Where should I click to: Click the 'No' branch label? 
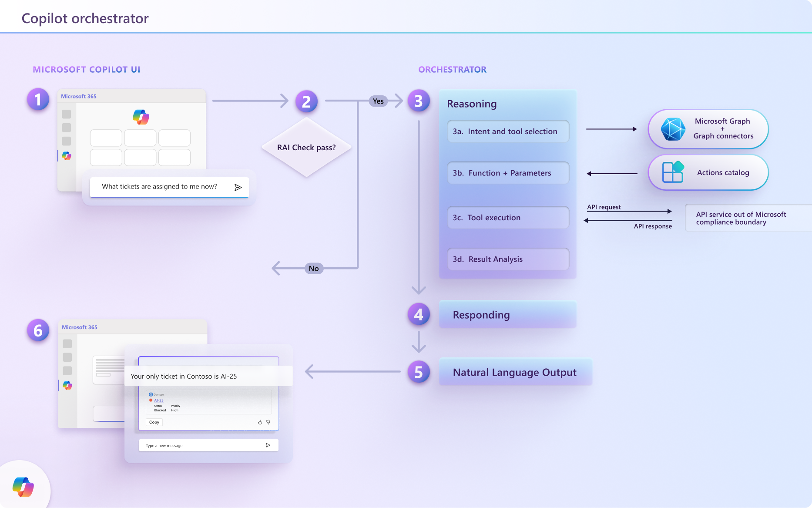coord(314,269)
